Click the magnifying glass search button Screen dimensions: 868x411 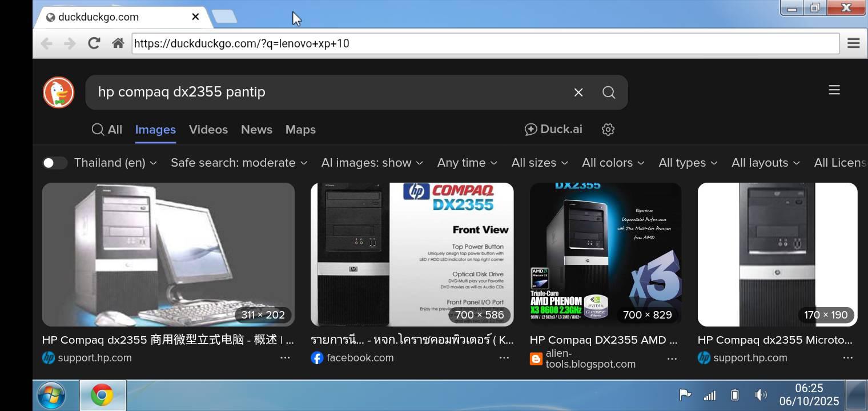coord(609,92)
